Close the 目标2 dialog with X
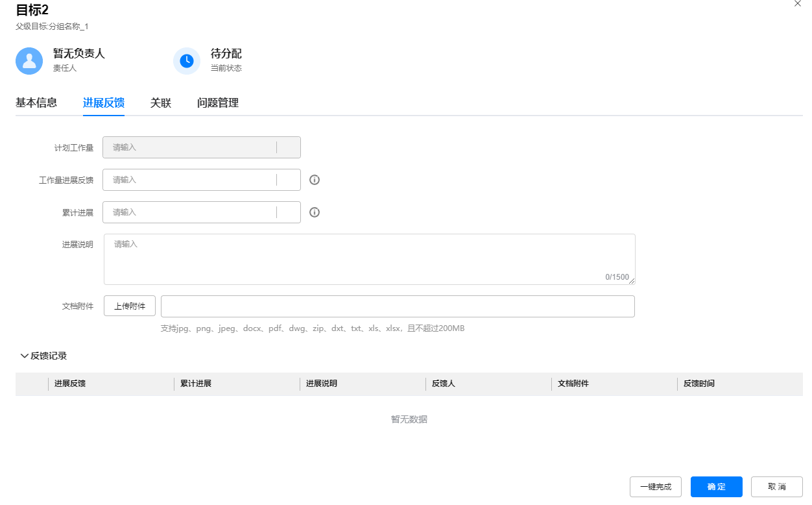 798,4
